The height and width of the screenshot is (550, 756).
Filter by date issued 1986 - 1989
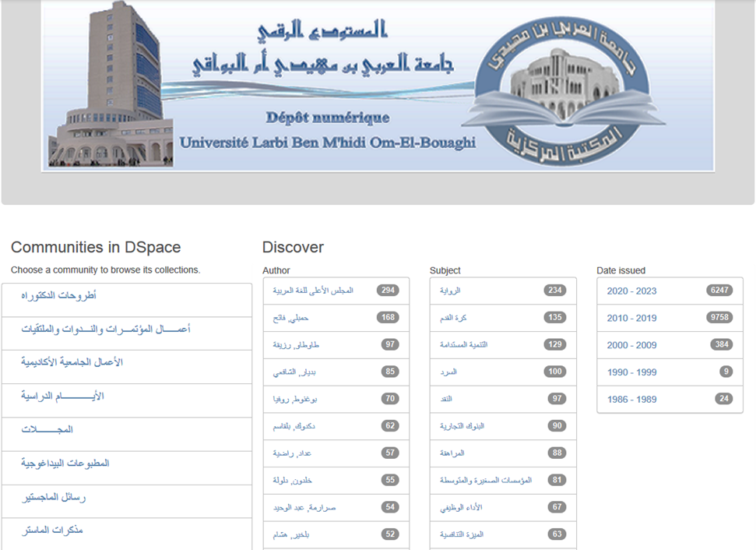(x=631, y=400)
